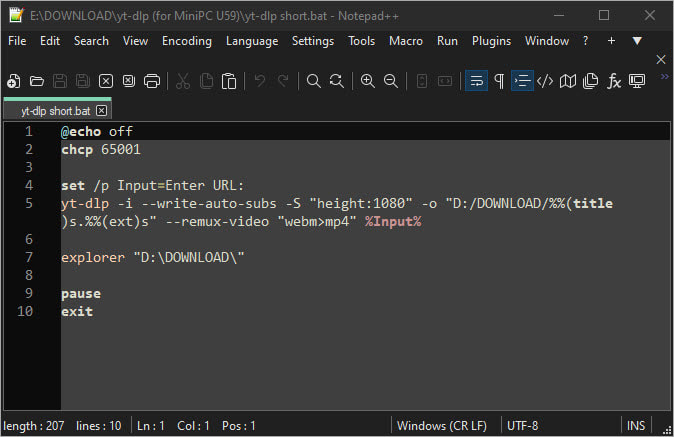This screenshot has width=674, height=437.
Task: Click the explorer "D:\DOWNLOAD\" line
Action: click(153, 258)
